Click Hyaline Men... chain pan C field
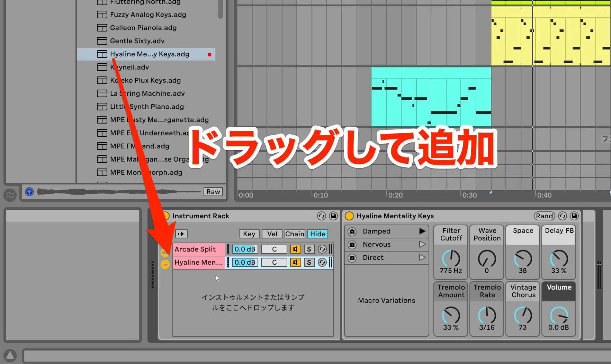This screenshot has width=611, height=364. [x=274, y=262]
